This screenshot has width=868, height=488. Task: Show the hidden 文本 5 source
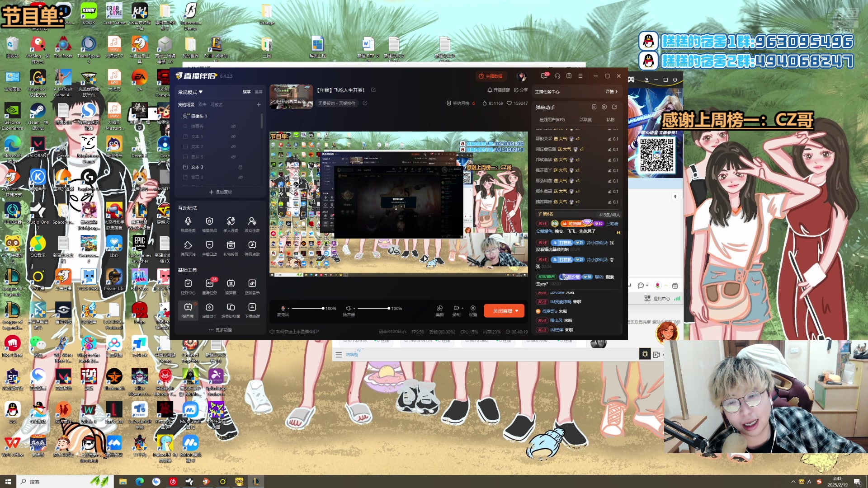[233, 136]
